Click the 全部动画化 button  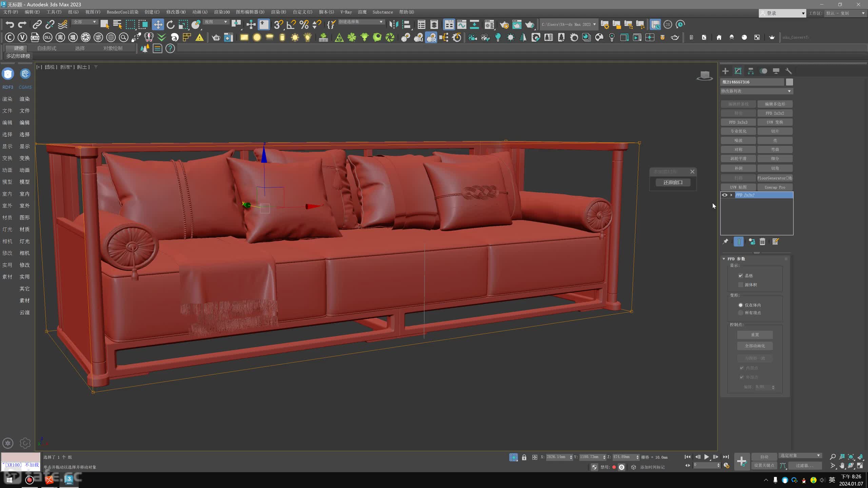click(755, 346)
